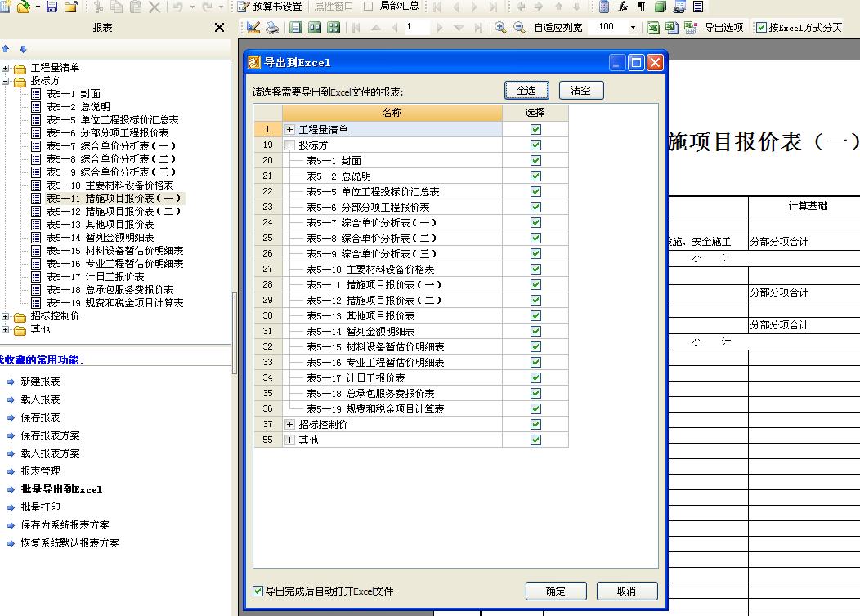Expand 其他 in the export dialog
Screen dimensions: 860x616
point(289,440)
